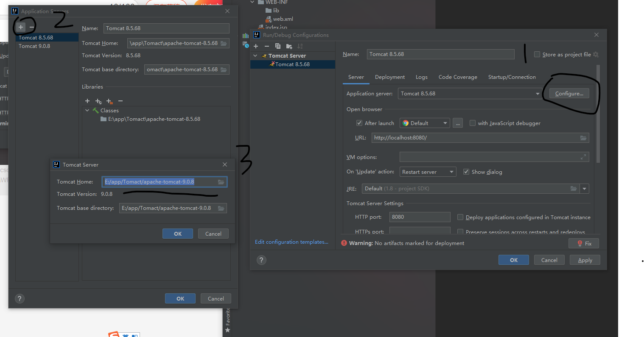Open the browser list ellipsis button

pos(458,123)
